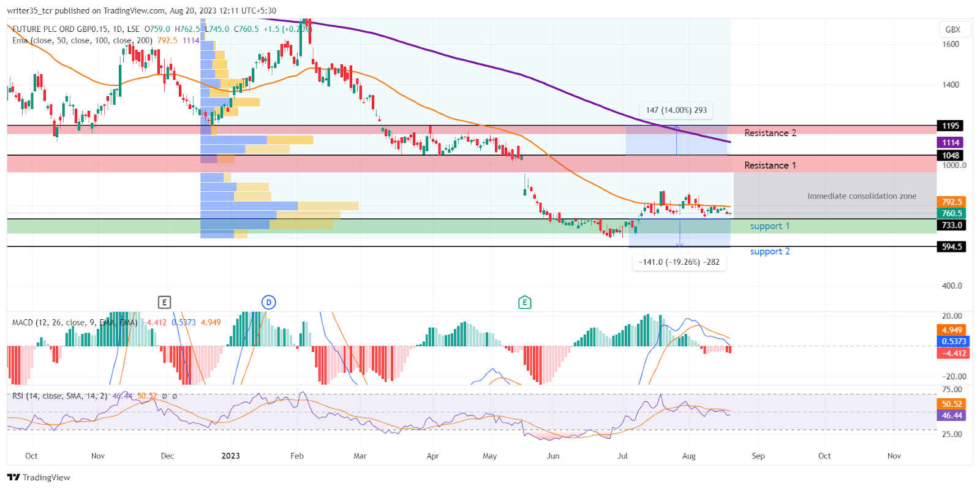The height and width of the screenshot is (489, 980).
Task: Click the green earnings E marker near May
Action: click(524, 302)
